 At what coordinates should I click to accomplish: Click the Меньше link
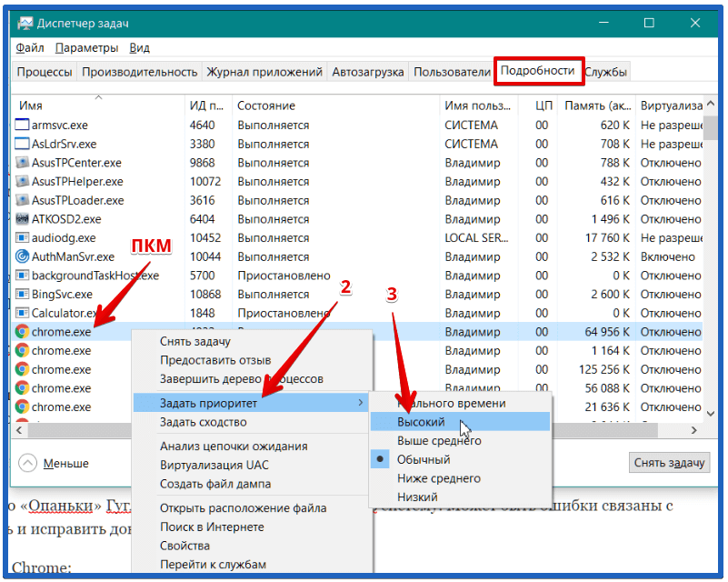click(65, 463)
